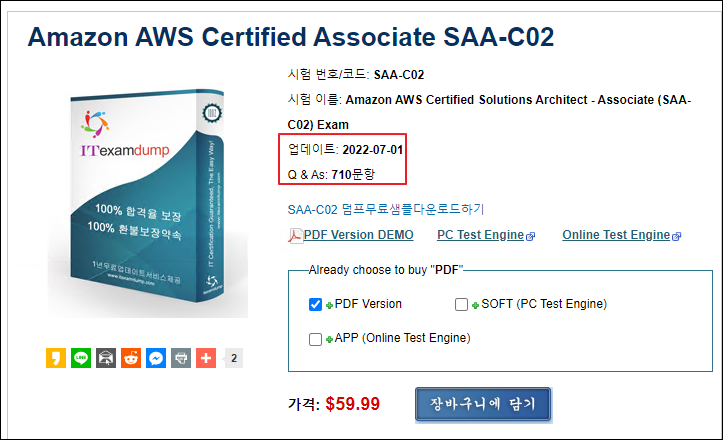Click the blue add-to-cart button
The image size is (723, 440).
pos(483,404)
